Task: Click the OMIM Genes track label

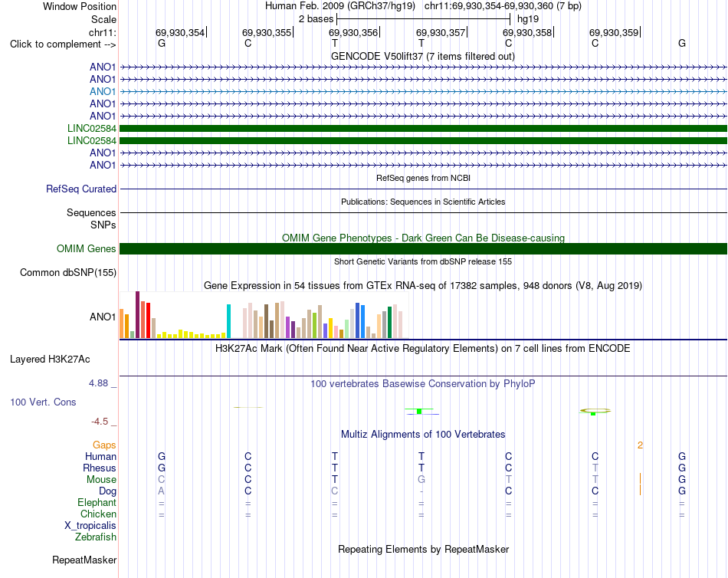Action: click(87, 248)
